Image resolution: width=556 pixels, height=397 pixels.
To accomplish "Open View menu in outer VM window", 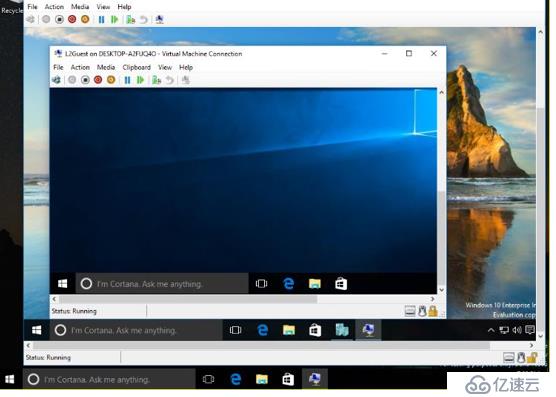I will tap(103, 7).
